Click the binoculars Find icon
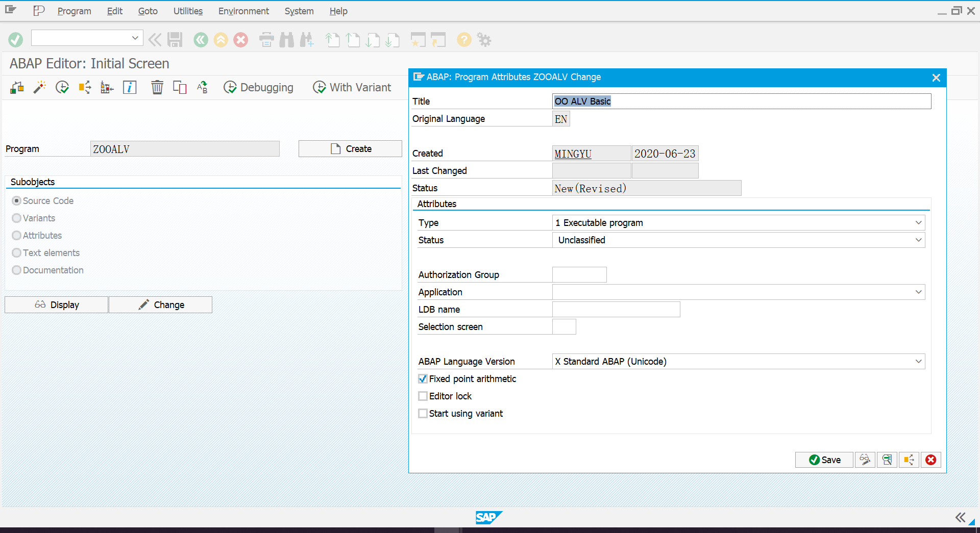This screenshot has width=980, height=533. point(287,39)
